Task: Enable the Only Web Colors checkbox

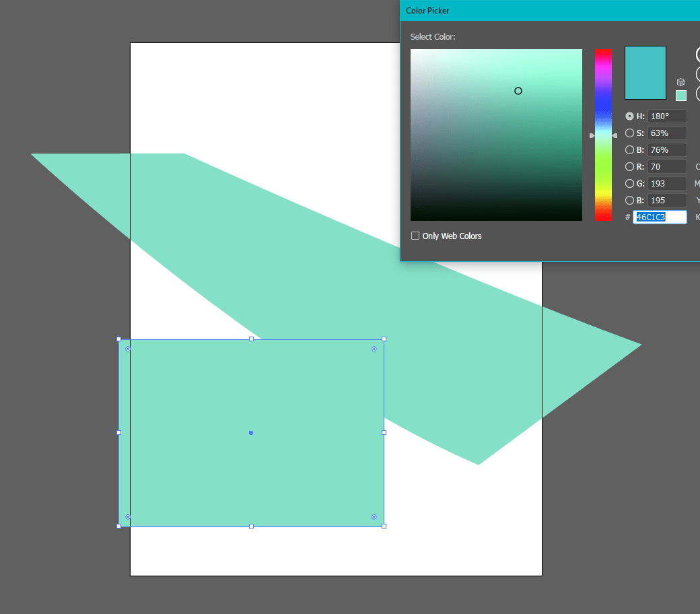Action: tap(415, 236)
